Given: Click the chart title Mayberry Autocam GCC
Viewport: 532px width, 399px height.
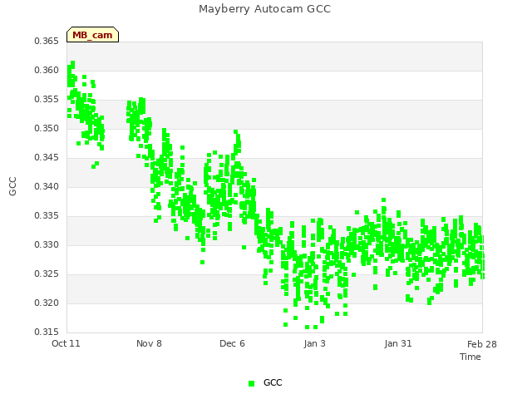Looking at the screenshot, I should coord(264,9).
